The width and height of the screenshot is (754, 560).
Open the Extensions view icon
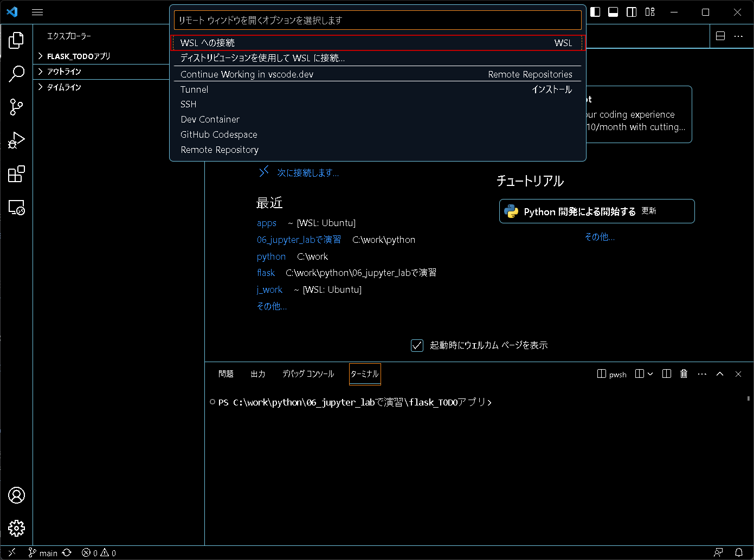pos(16,174)
